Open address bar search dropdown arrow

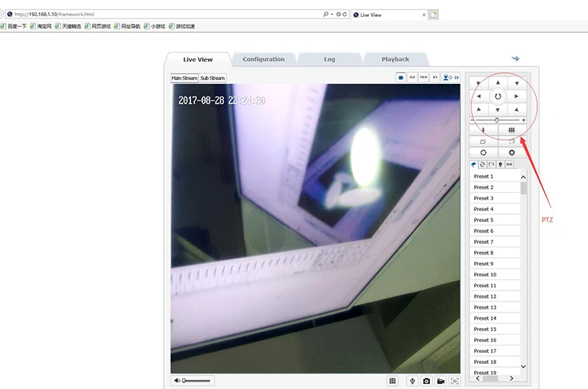pyautogui.click(x=332, y=14)
